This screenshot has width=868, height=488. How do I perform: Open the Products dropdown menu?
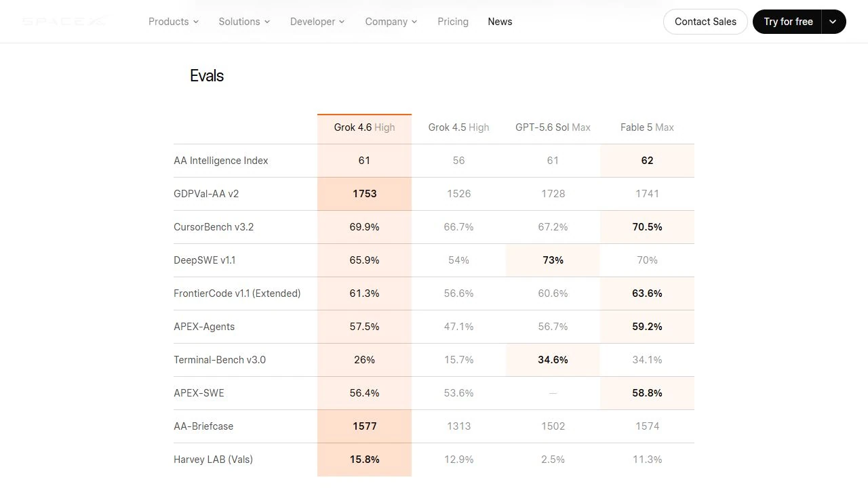pyautogui.click(x=174, y=22)
